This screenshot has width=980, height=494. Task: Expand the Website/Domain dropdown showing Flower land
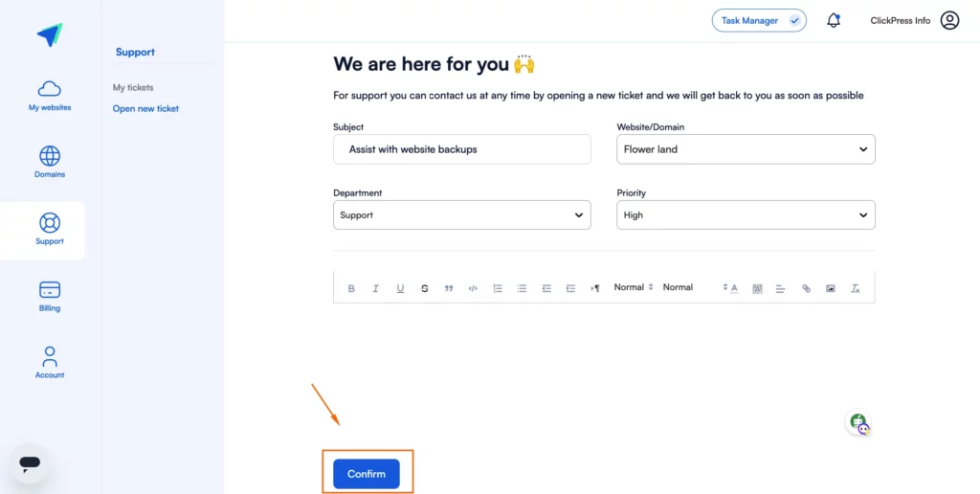click(x=746, y=149)
